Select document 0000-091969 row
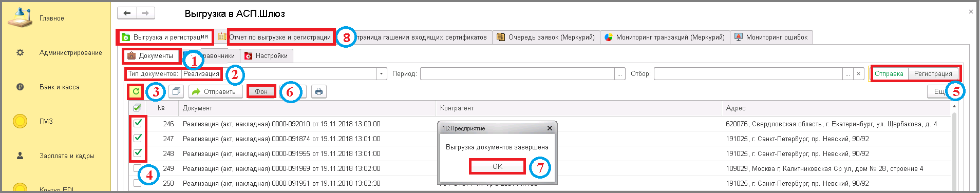This screenshot has width=980, height=193. 281,168
